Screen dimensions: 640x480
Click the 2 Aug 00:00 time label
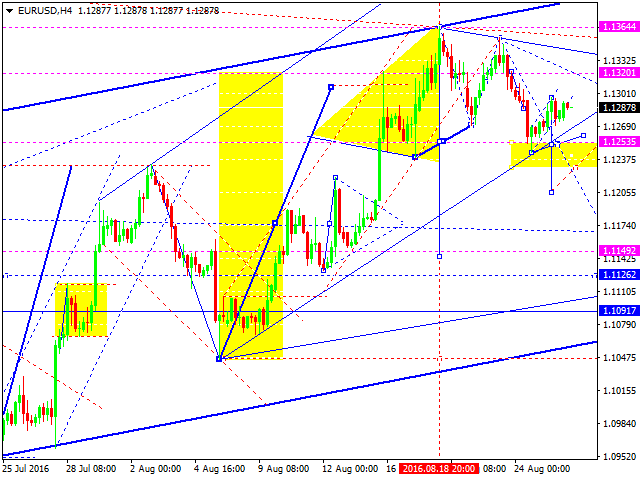[156, 469]
